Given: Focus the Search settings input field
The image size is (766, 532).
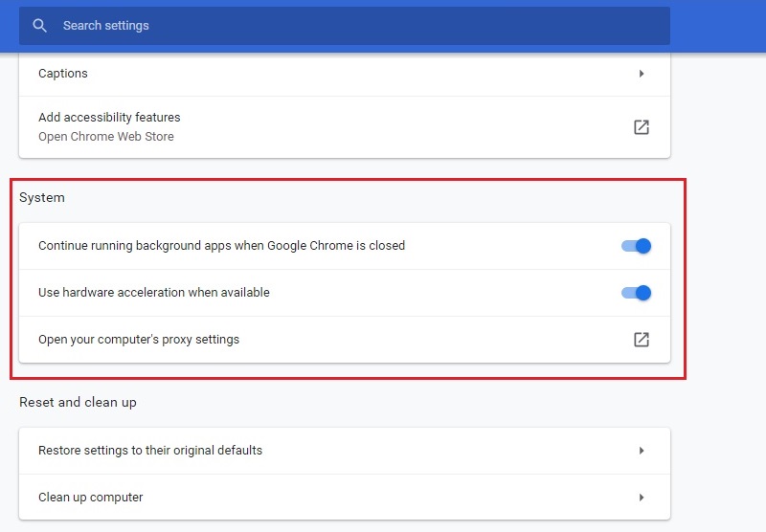Looking at the screenshot, I should tap(345, 26).
